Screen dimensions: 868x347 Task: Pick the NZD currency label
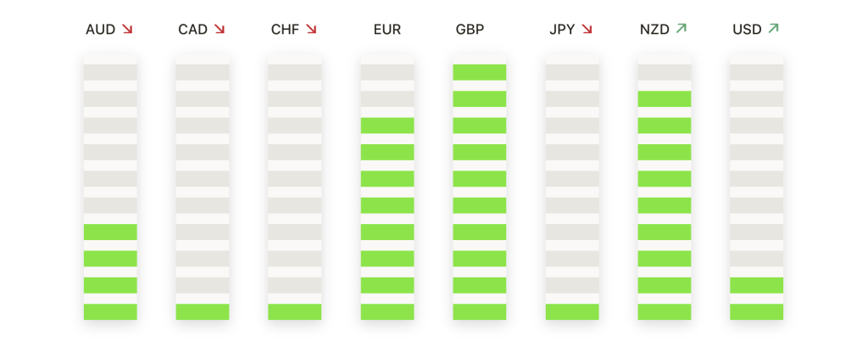[x=654, y=30]
